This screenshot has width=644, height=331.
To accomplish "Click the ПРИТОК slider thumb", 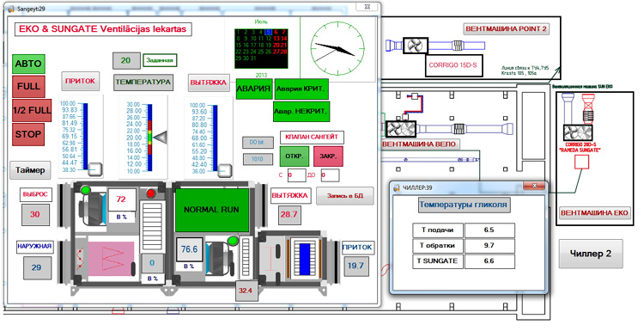I will point(95,169).
